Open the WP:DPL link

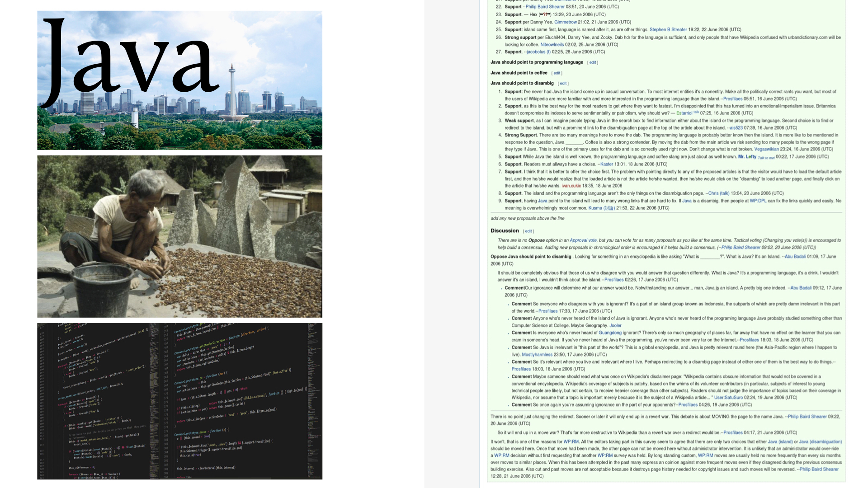coord(758,201)
